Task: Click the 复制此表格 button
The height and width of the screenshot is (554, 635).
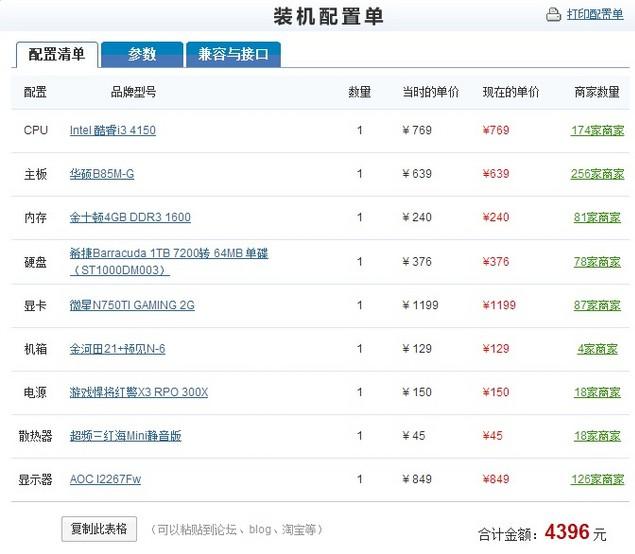Action: 99,529
